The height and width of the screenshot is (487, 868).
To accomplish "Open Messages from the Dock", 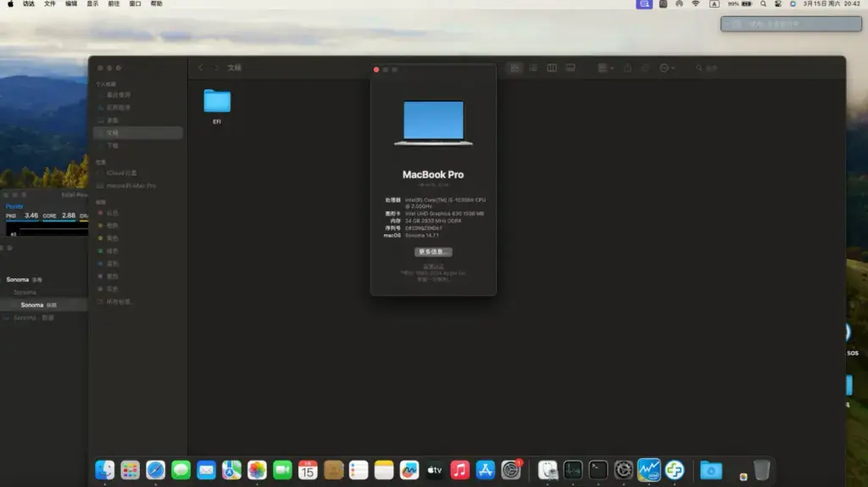I will click(181, 470).
